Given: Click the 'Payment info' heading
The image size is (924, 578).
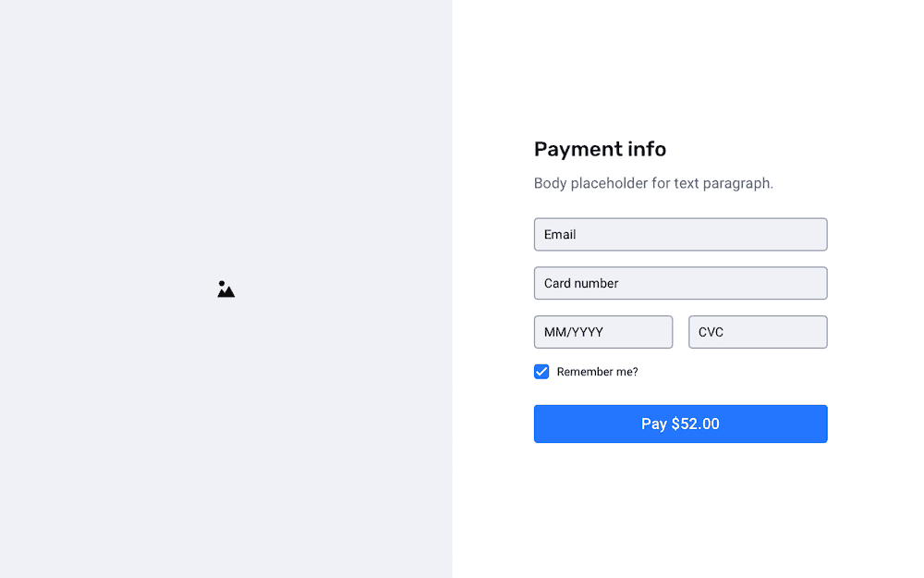Looking at the screenshot, I should click(x=600, y=149).
